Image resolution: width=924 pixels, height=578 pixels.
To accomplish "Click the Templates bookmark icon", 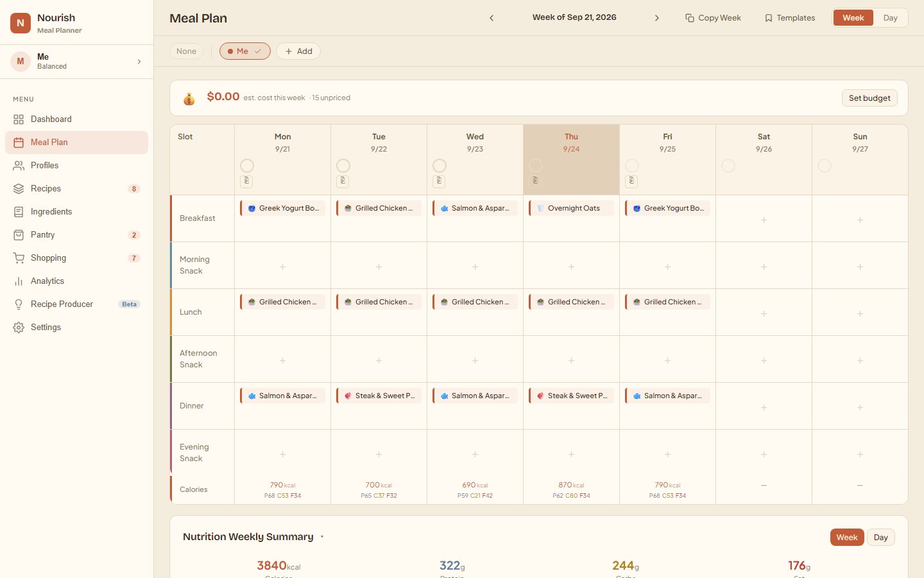I will click(x=769, y=18).
